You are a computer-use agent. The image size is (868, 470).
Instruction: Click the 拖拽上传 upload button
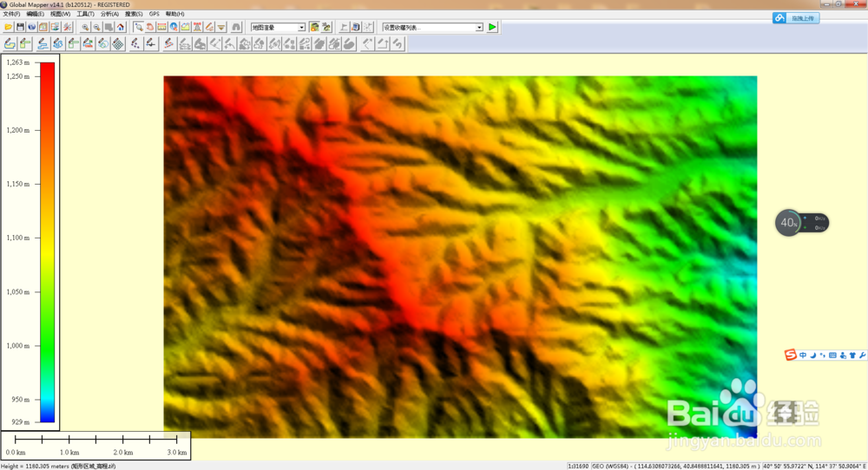click(x=796, y=18)
